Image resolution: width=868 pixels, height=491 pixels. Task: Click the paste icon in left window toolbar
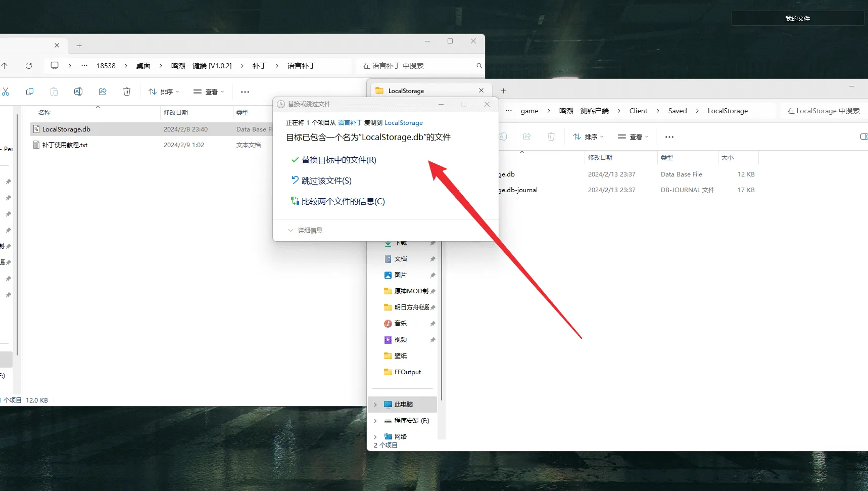pyautogui.click(x=54, y=92)
